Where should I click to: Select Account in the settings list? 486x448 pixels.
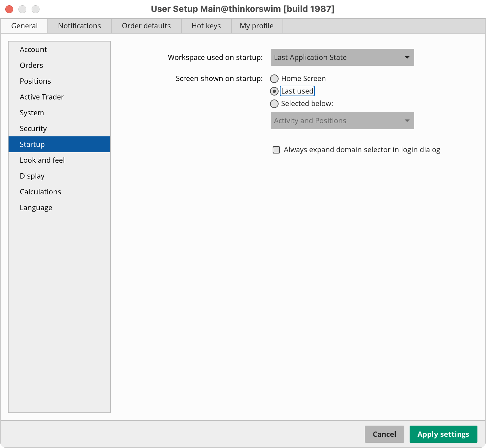pos(33,49)
